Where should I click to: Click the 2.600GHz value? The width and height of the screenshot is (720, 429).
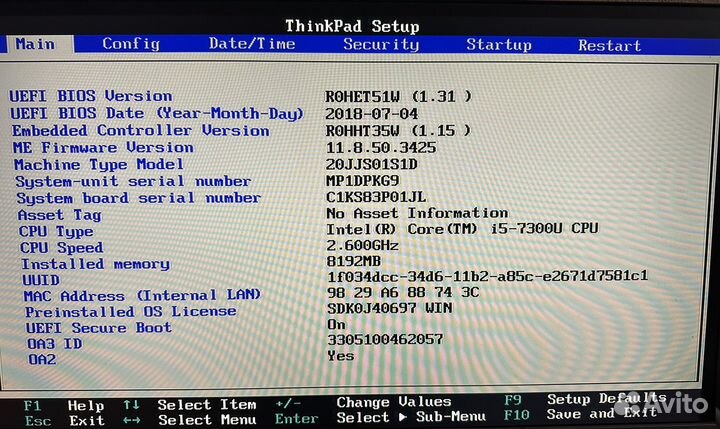tap(362, 246)
